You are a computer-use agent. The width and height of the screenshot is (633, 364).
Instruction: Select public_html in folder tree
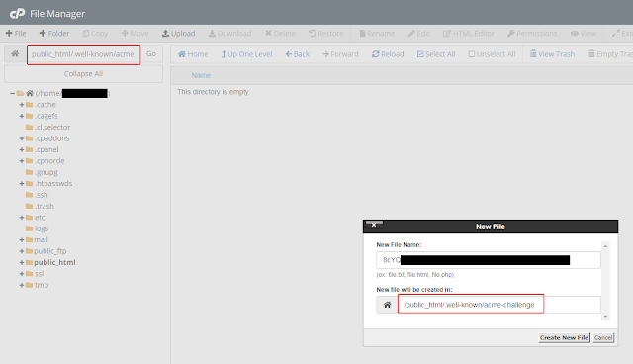(x=54, y=263)
